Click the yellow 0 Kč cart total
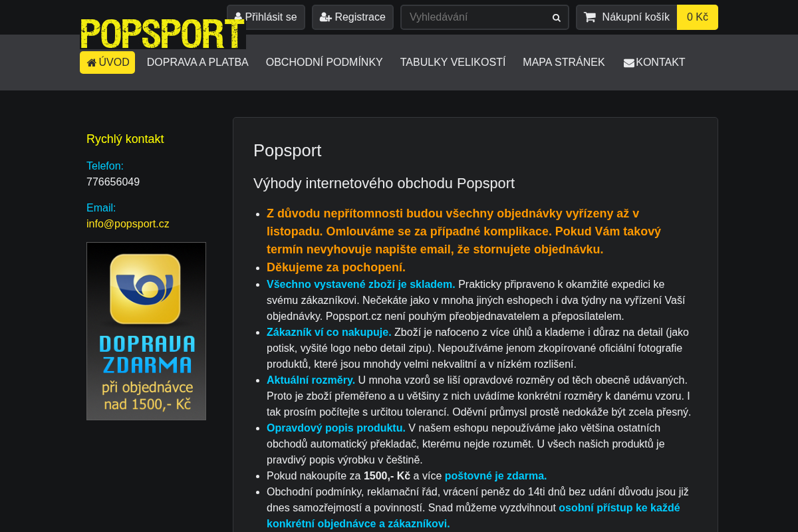Image resolution: width=798 pixels, height=532 pixels. point(698,17)
